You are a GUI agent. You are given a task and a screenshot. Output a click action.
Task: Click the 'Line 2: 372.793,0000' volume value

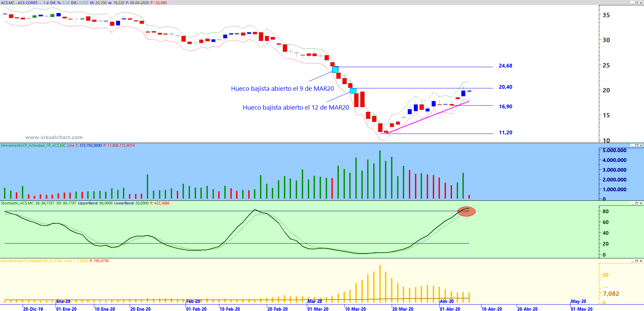point(84,145)
